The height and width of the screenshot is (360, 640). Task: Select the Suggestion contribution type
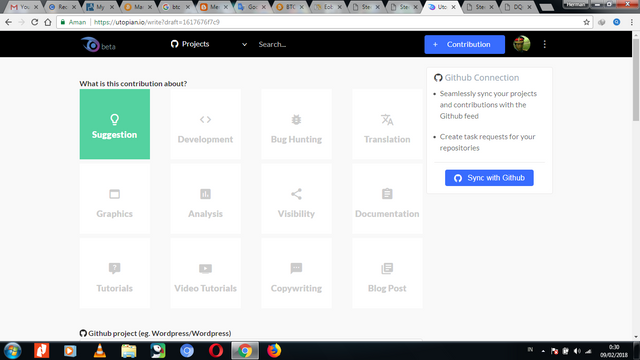click(115, 124)
